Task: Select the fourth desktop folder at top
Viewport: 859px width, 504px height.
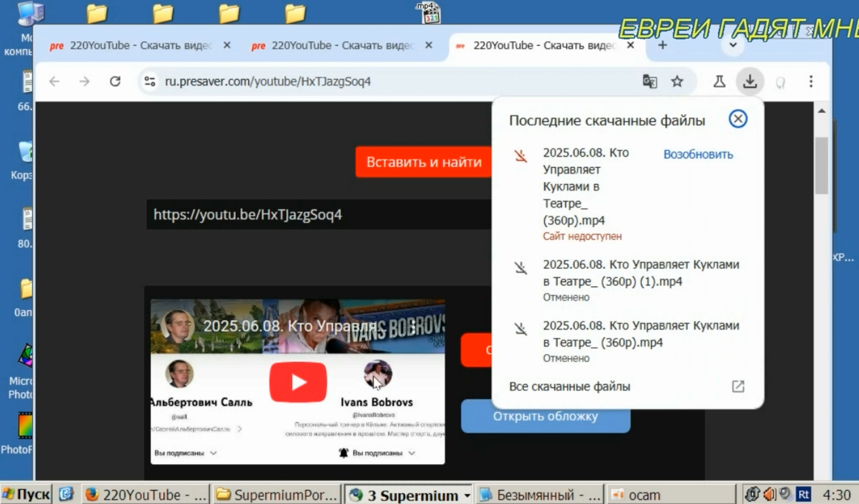Action: (x=295, y=14)
